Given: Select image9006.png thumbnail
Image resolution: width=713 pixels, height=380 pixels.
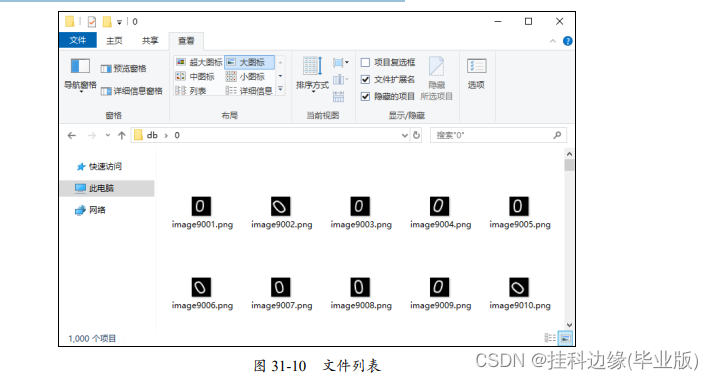Looking at the screenshot, I should [201, 287].
